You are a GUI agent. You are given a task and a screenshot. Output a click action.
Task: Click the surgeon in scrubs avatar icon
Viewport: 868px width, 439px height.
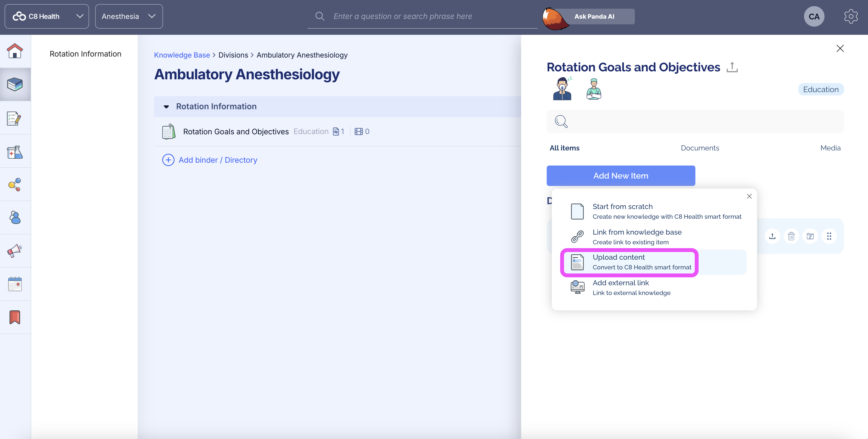click(x=594, y=89)
